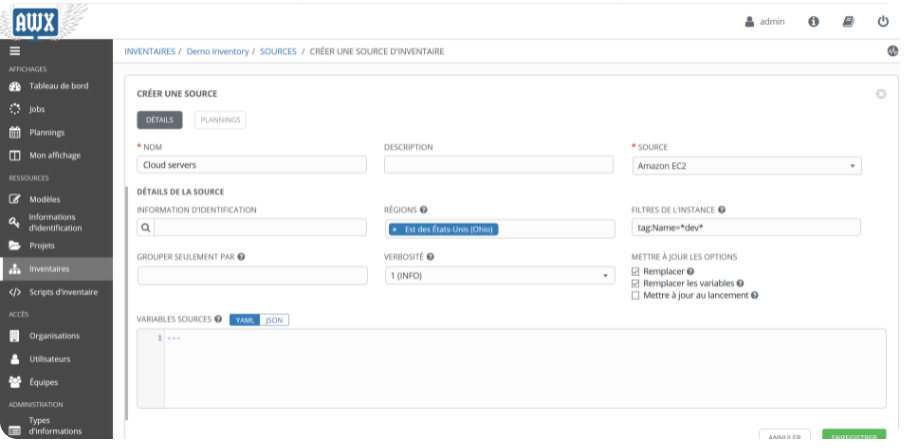
Task: Remove the Est des États-Unis (Ohio) tag
Action: [394, 230]
